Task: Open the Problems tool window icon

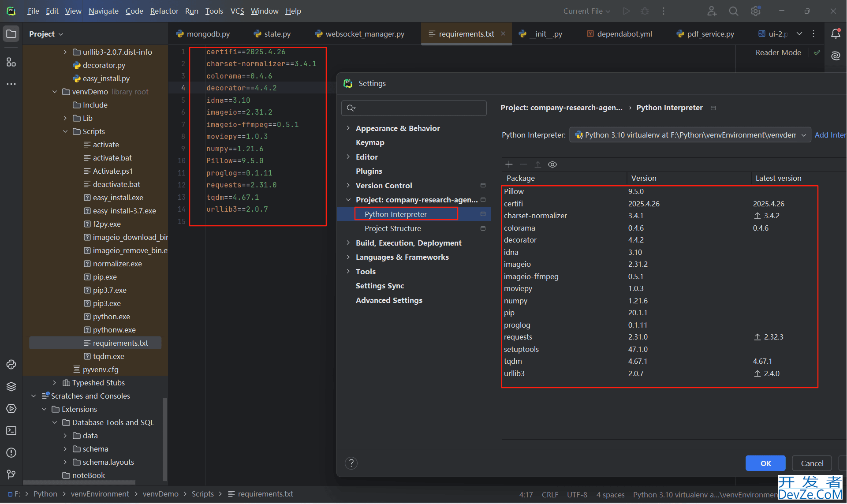Action: [x=11, y=453]
